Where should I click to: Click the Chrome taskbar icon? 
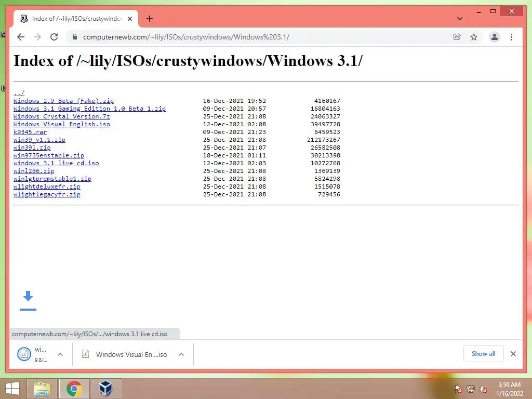[74, 389]
